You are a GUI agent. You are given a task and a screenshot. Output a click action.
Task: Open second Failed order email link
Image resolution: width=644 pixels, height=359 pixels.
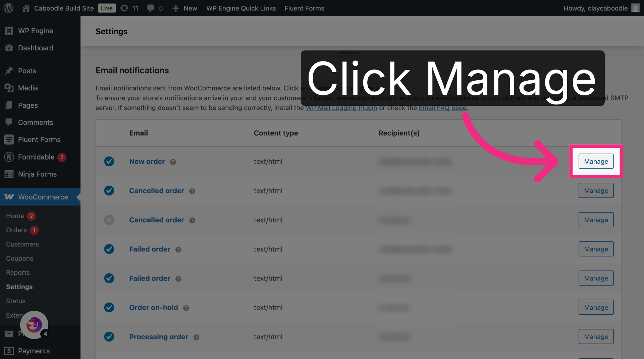pyautogui.click(x=150, y=278)
